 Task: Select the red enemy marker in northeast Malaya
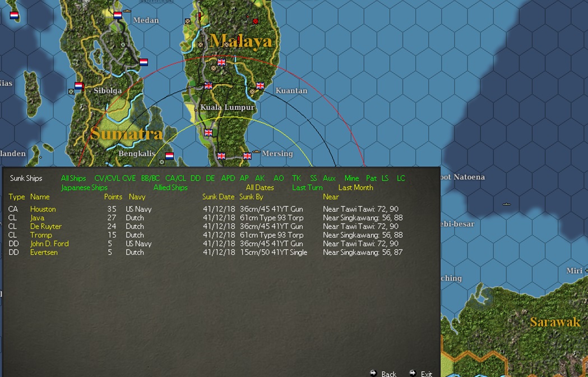click(x=256, y=21)
